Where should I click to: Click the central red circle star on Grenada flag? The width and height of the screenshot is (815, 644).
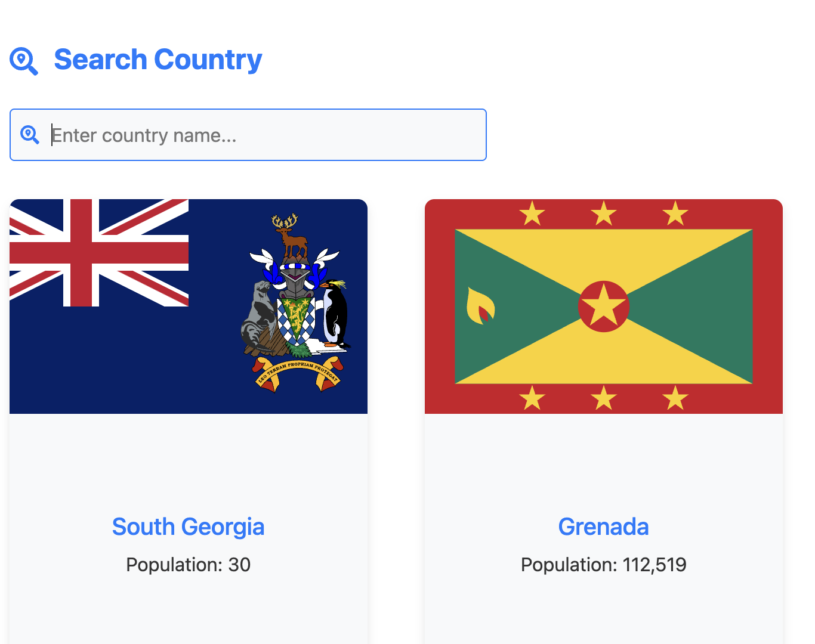coord(603,306)
